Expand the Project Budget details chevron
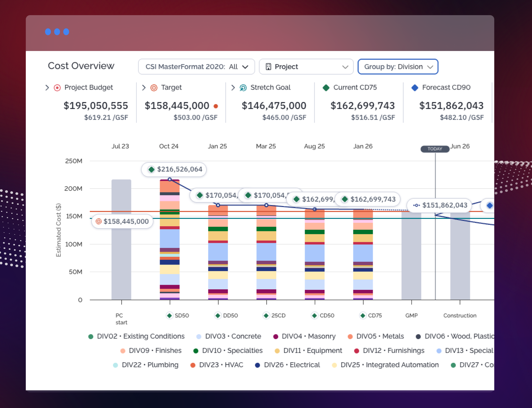This screenshot has height=408, width=532. click(x=47, y=88)
